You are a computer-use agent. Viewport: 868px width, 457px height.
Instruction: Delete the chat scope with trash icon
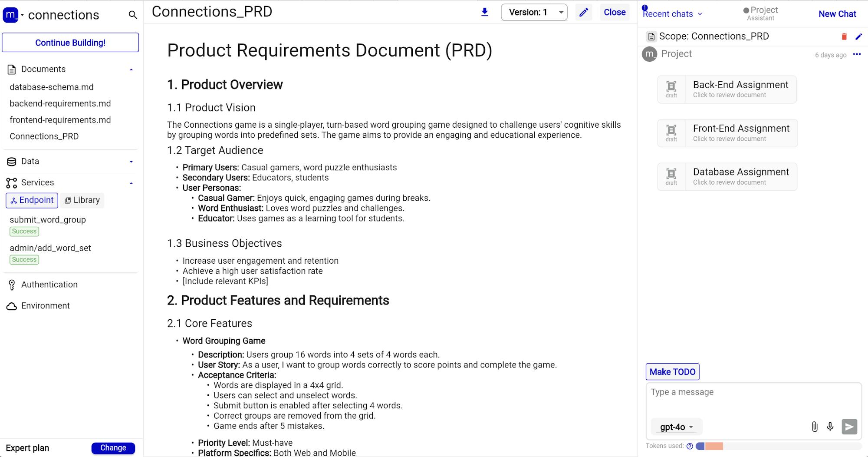click(844, 36)
